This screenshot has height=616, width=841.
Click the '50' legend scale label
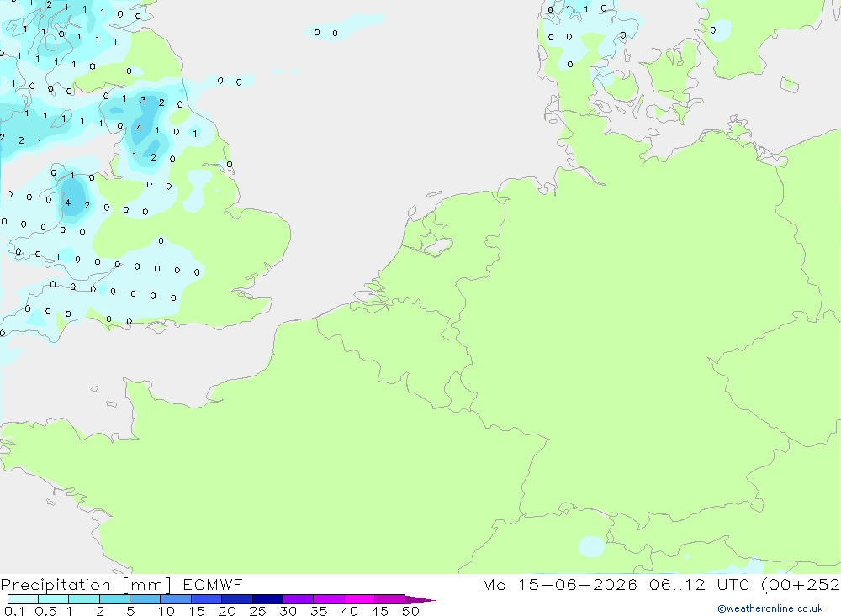click(x=410, y=611)
